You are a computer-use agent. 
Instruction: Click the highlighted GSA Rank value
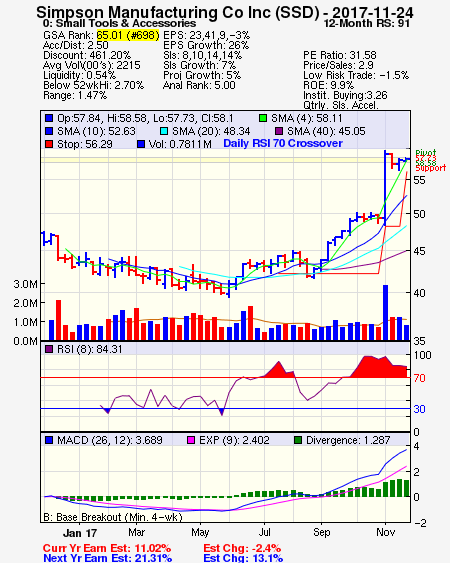coord(128,35)
